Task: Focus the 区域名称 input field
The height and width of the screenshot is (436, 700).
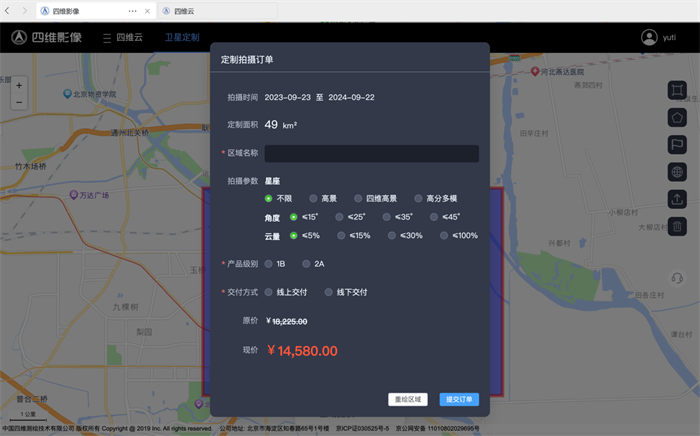Action: 371,154
